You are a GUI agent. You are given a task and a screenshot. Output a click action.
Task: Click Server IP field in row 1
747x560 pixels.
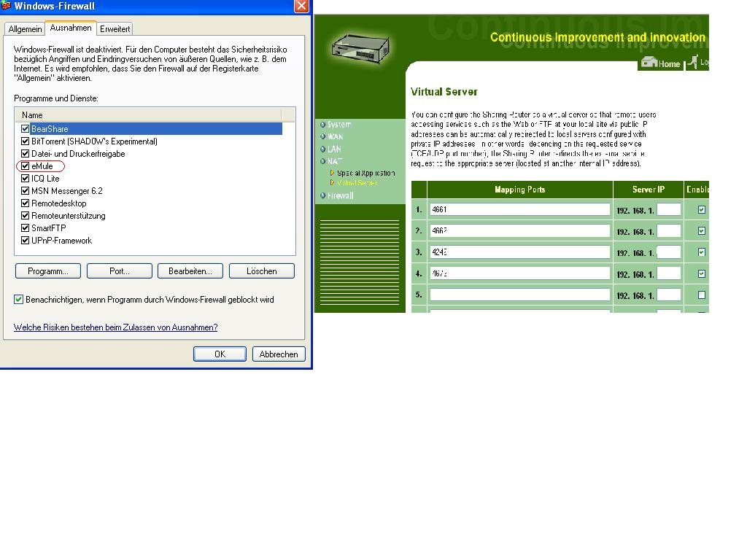tap(669, 209)
